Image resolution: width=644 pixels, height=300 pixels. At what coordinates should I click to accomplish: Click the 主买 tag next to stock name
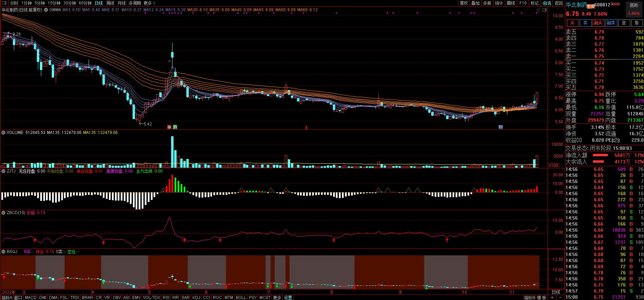591,6
